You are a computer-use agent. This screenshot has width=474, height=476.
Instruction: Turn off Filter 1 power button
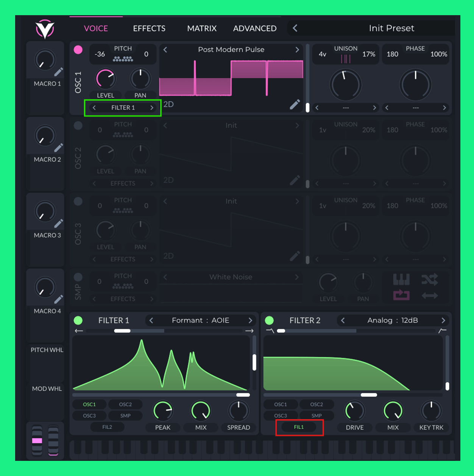78,320
